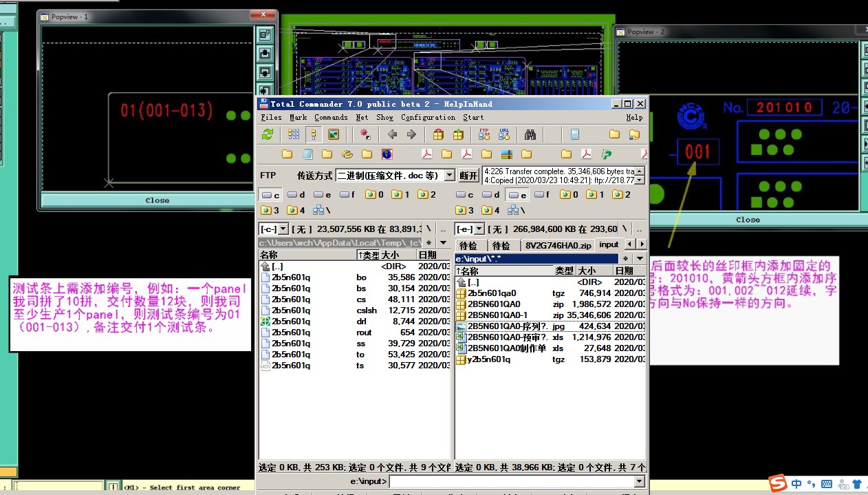Select drive f in left drive bar

(x=347, y=195)
